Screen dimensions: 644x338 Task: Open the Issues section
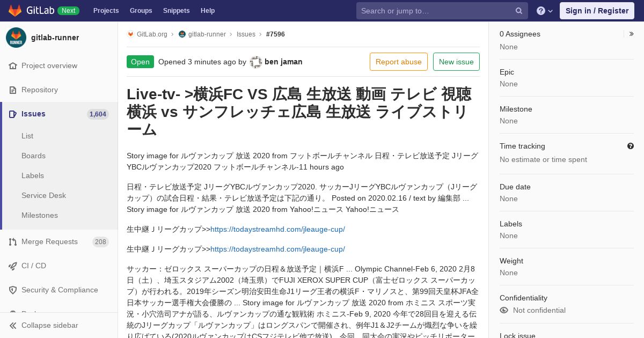point(33,114)
